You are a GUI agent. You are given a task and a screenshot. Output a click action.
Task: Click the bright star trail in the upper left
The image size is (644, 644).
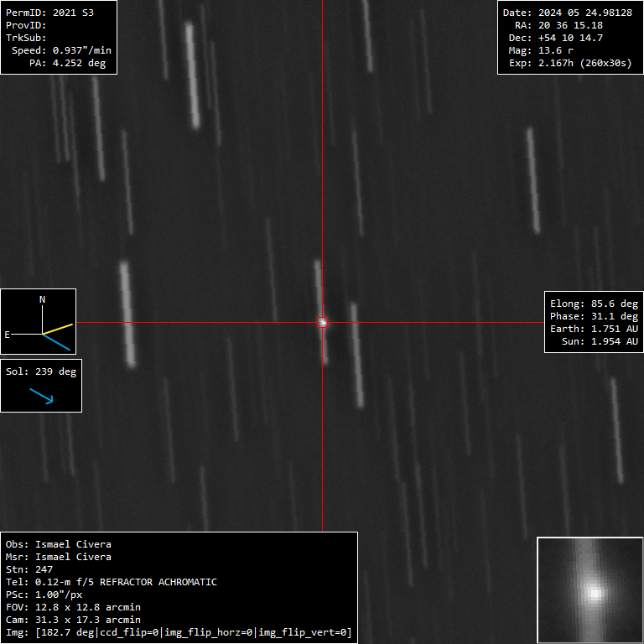tap(192, 75)
